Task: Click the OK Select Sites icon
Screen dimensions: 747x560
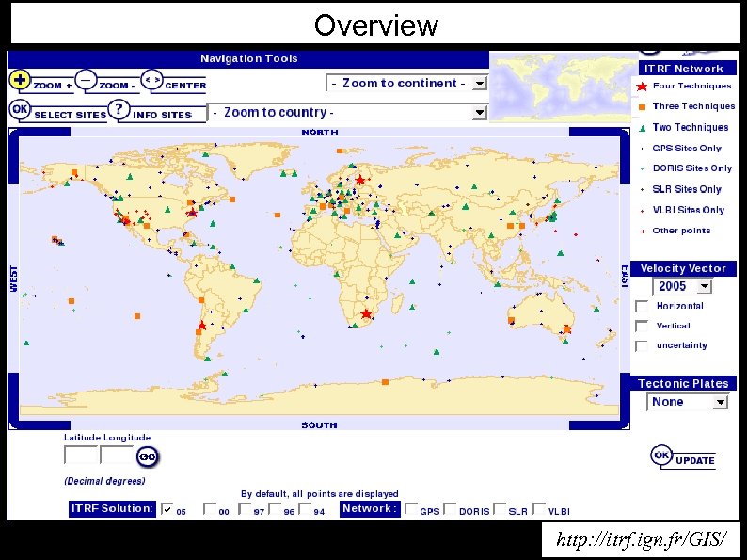Action: (20, 109)
